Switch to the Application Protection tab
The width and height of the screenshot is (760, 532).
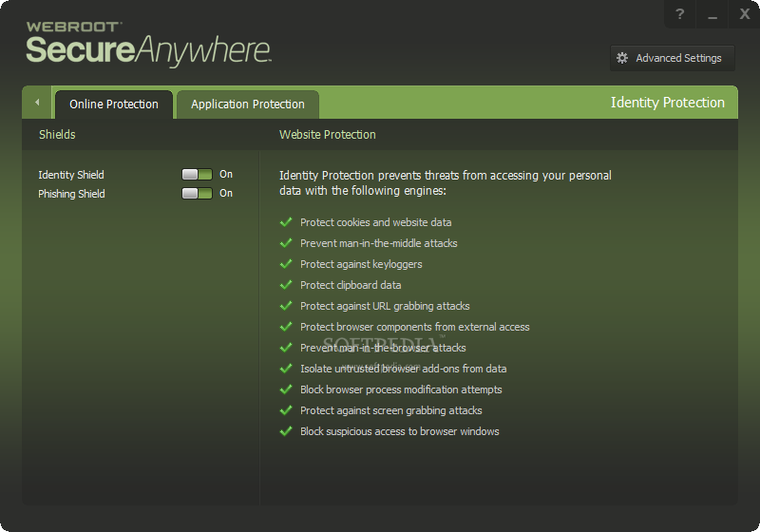point(248,104)
